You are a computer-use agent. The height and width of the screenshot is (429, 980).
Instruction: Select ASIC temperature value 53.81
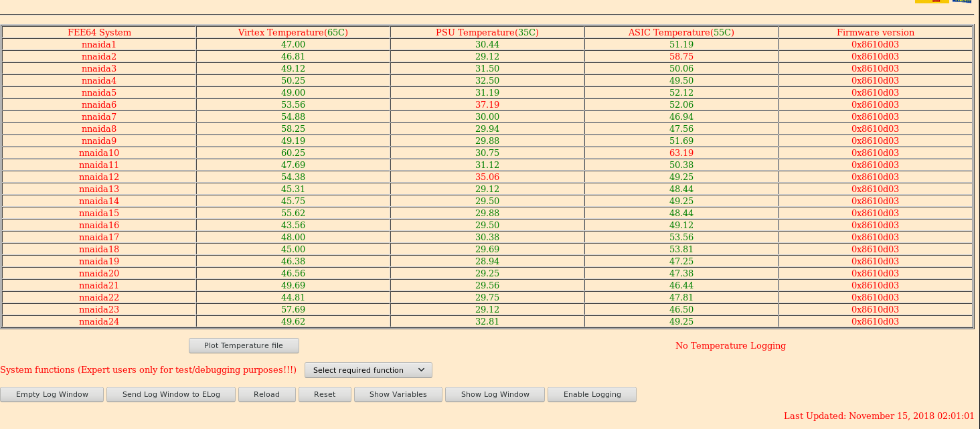681,249
